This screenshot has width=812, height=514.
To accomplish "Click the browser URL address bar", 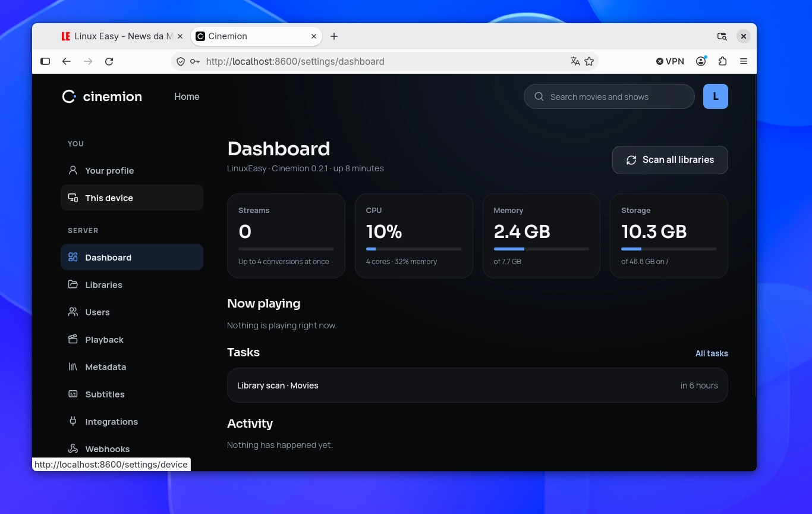I will [385, 61].
